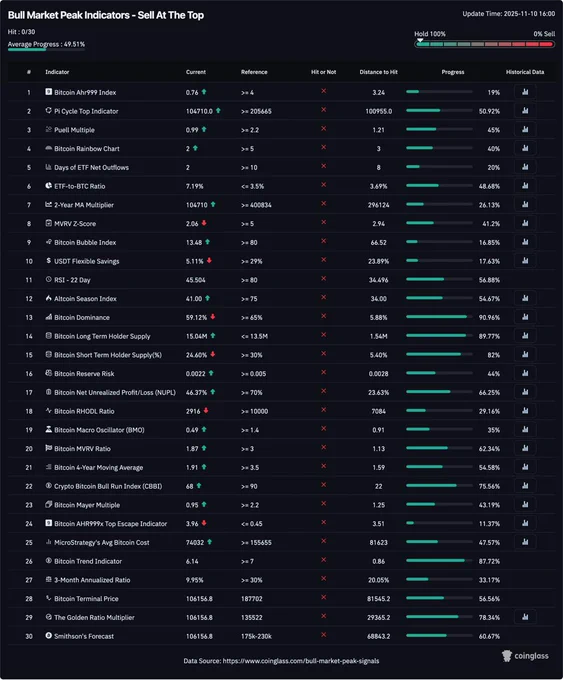Screen dimensions: 563x680
Task: Open historical data chart for Bitcoin Ahr999 Index
Action: click(525, 92)
